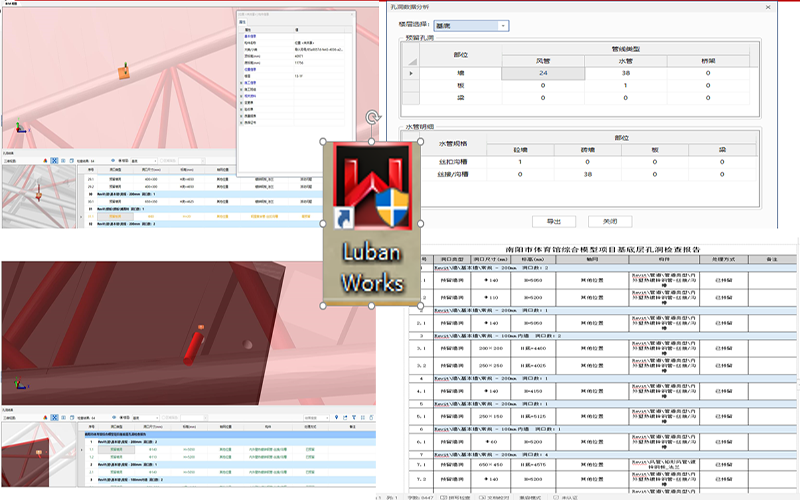
Task: Click the copy-window icon in lower hole-list toolbar
Action: pyautogui.click(x=72, y=418)
